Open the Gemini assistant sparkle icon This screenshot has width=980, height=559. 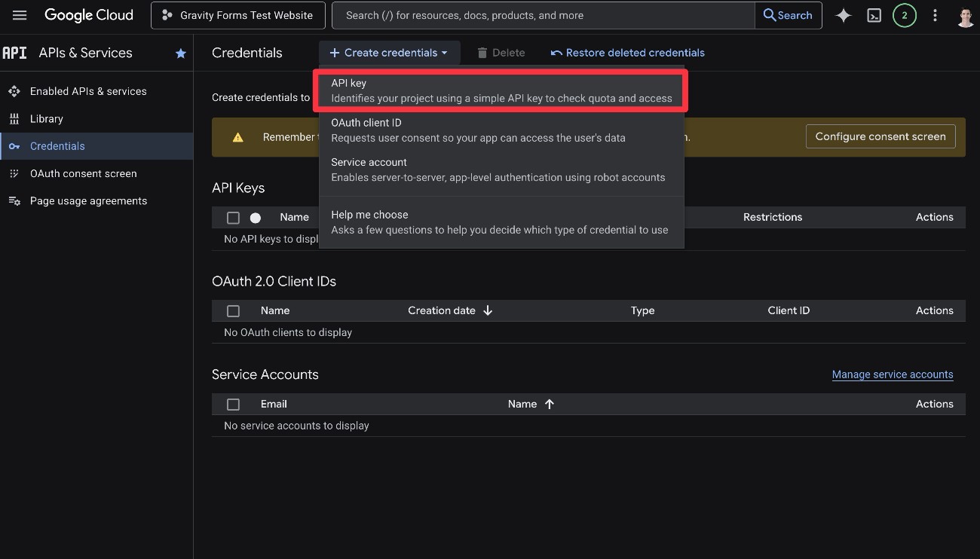[x=843, y=15]
